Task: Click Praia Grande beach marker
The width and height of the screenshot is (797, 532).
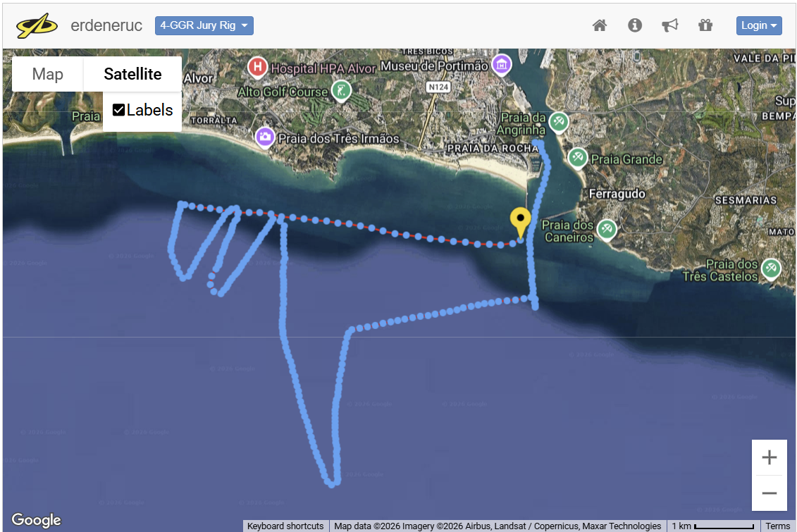Action: 577,158
